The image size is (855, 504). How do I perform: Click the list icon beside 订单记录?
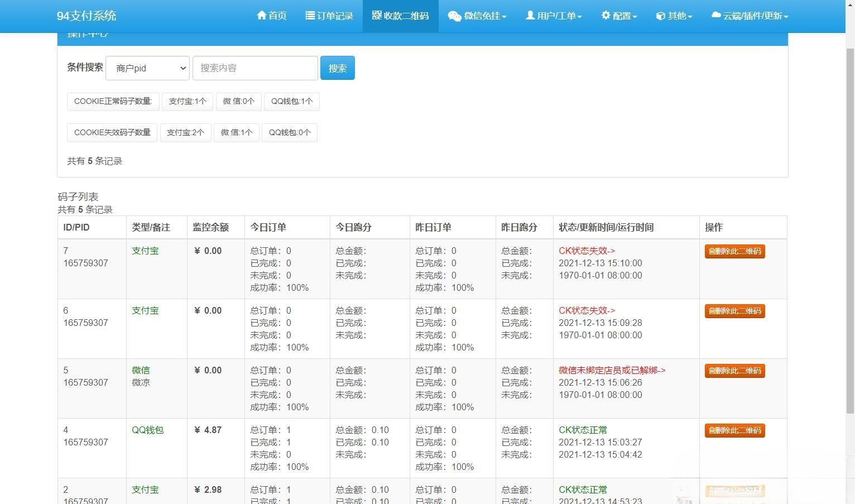point(310,16)
